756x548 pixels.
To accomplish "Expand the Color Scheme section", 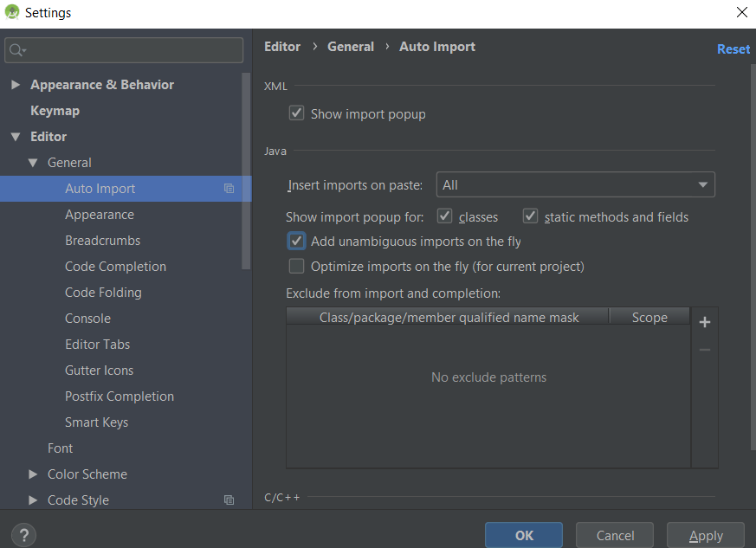I will pyautogui.click(x=33, y=474).
